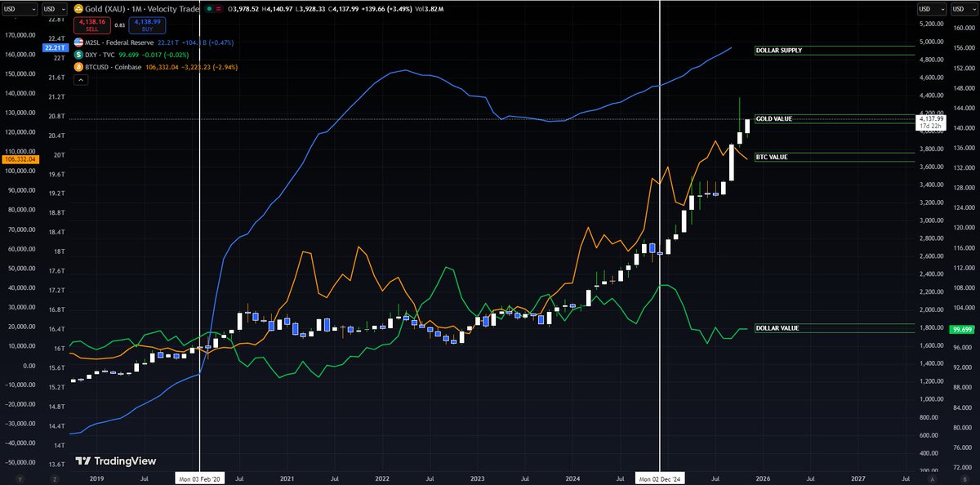Open the USD dropdown above the gold price scale

tap(932, 8)
